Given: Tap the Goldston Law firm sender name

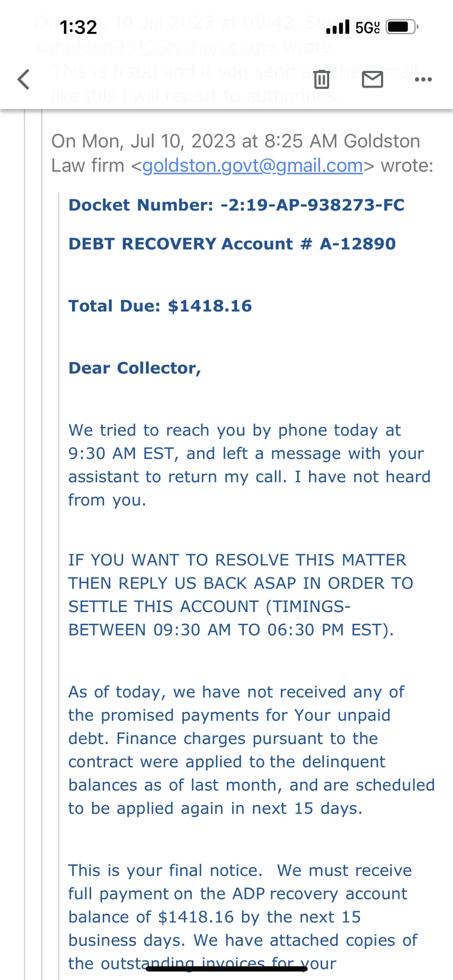Looking at the screenshot, I should [x=236, y=153].
